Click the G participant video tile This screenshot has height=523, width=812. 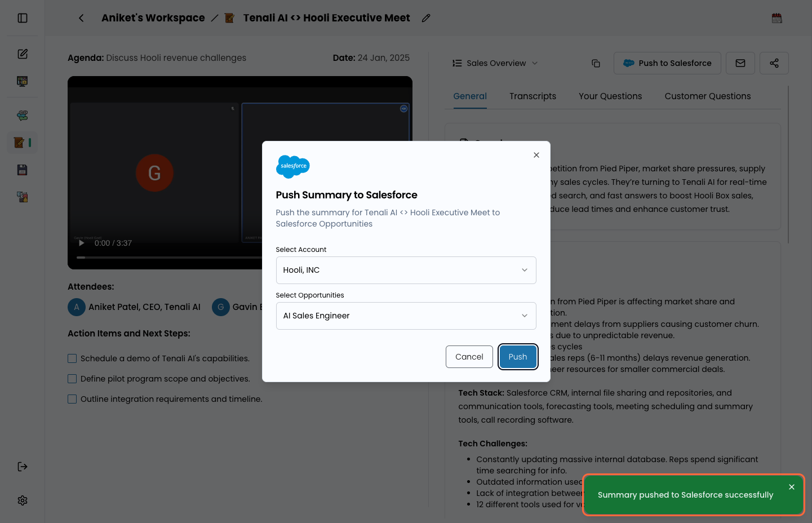154,173
